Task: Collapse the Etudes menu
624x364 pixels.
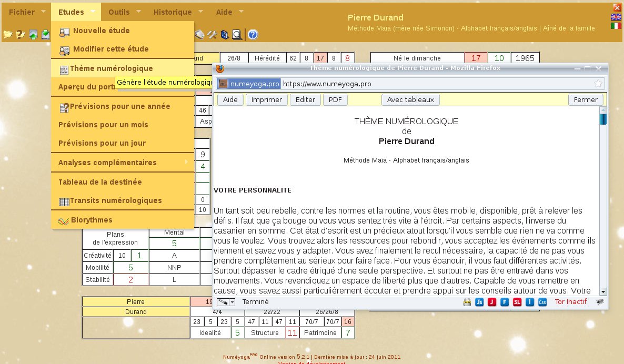Action: point(76,12)
